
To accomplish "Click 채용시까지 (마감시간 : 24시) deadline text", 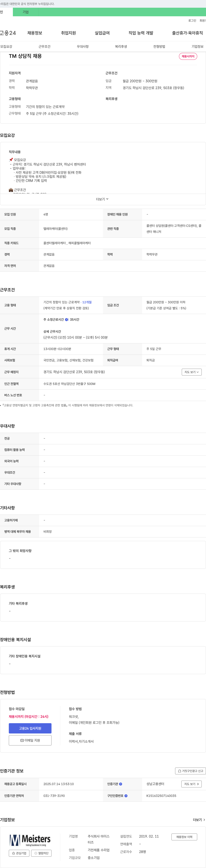I will coord(28,717).
